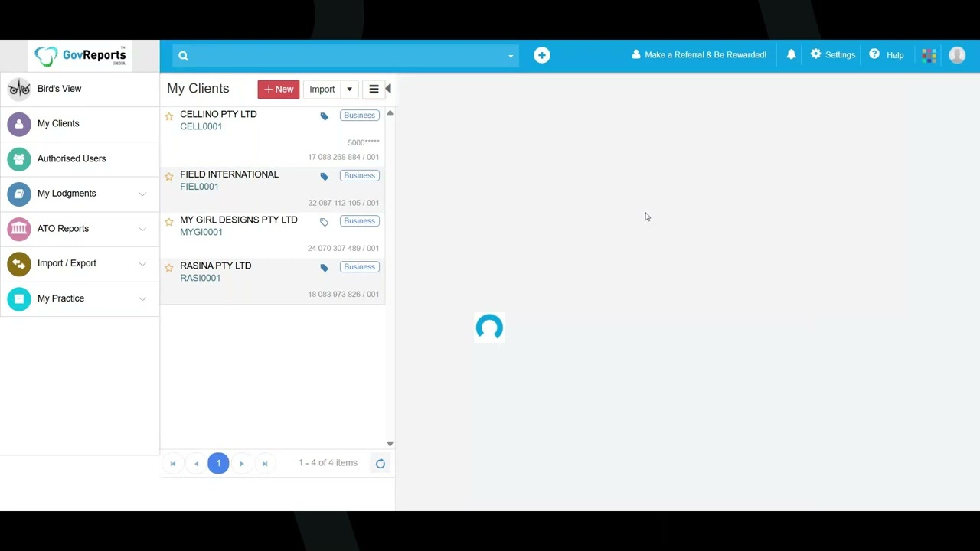
Task: Go to first page of client list
Action: pos(173,464)
